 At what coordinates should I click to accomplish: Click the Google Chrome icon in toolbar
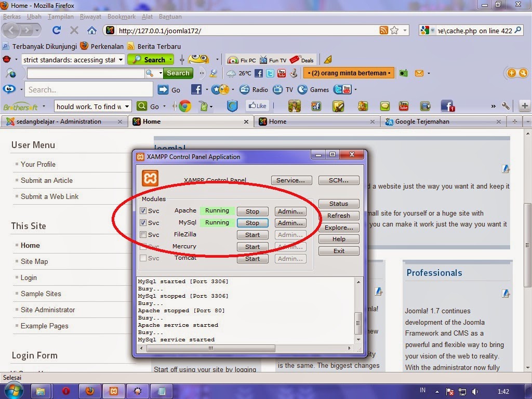pyautogui.click(x=185, y=107)
